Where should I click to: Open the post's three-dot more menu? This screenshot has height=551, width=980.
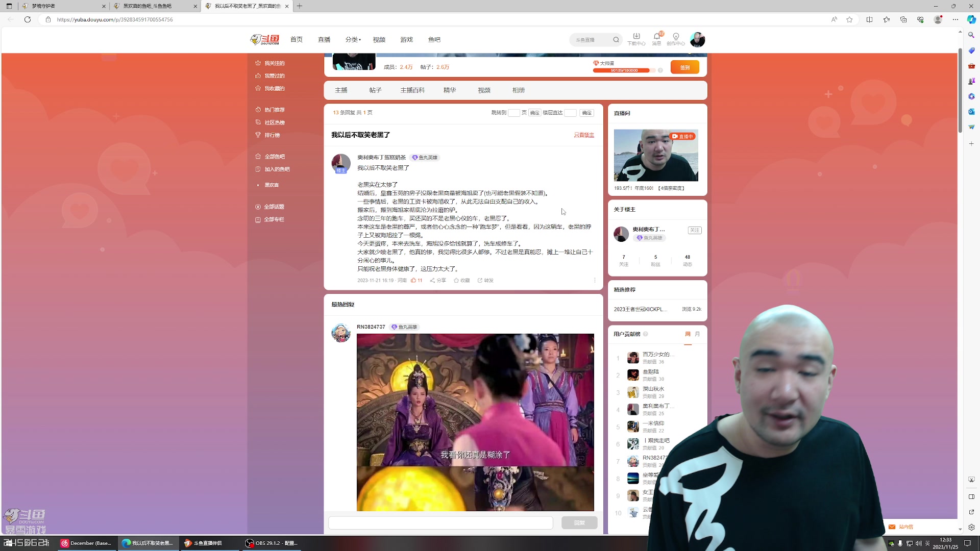(595, 280)
